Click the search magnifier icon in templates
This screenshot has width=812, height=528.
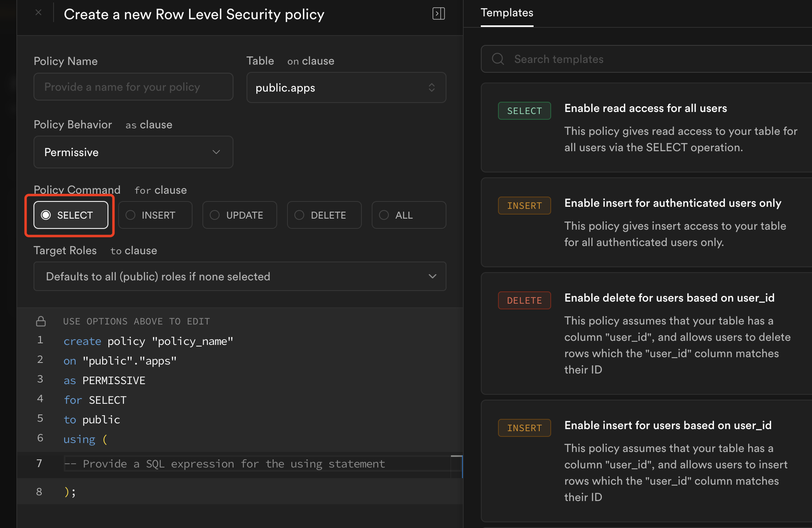(498, 59)
